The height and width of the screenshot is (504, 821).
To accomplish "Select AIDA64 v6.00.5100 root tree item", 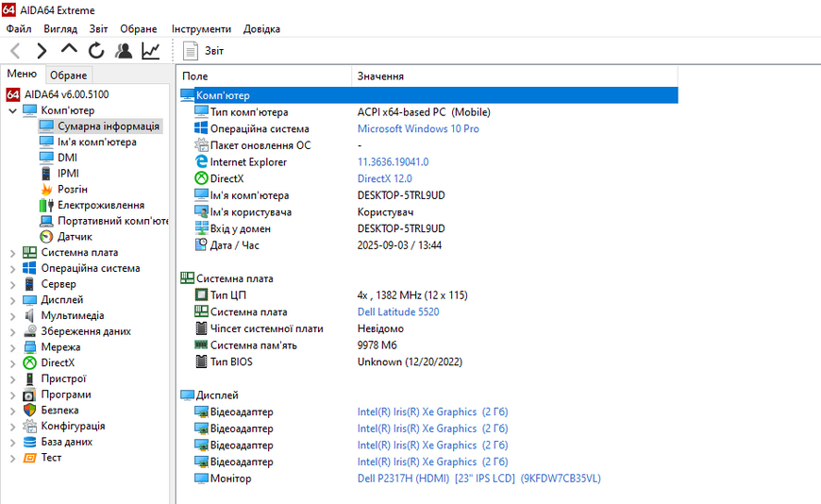I will pyautogui.click(x=58, y=94).
